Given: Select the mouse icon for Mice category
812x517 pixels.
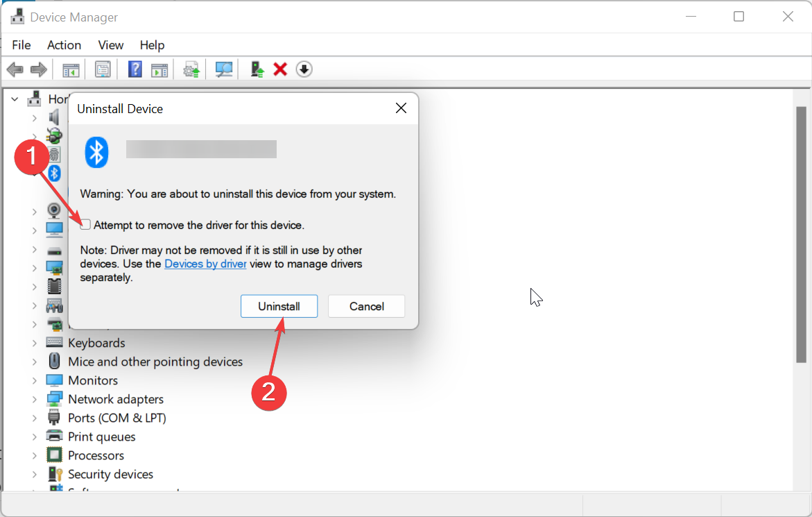Looking at the screenshot, I should (x=54, y=361).
